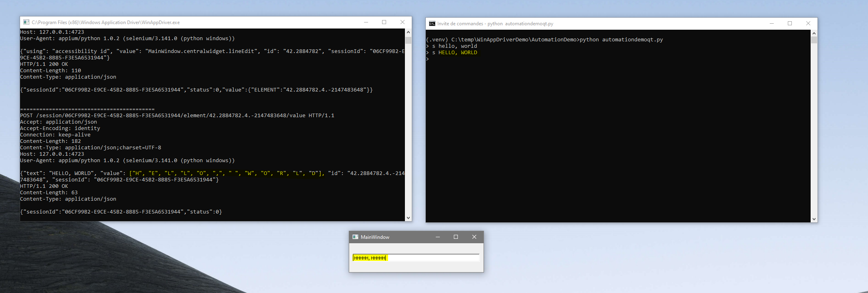
Task: Close the Invite de commandes window
Action: tap(808, 24)
